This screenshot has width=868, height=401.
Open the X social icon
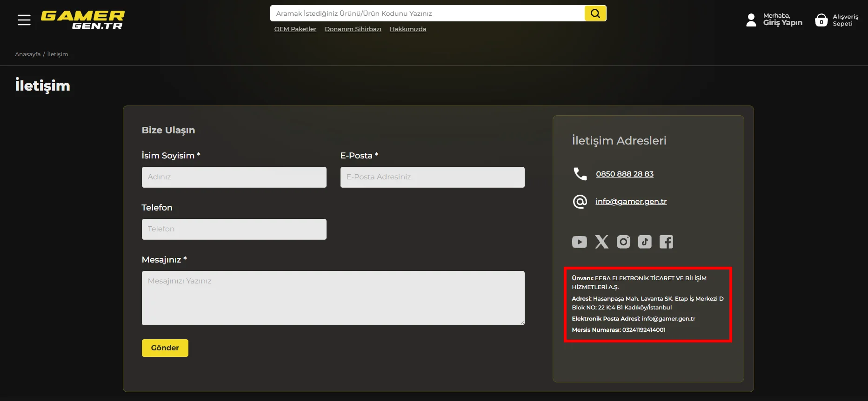click(x=602, y=242)
